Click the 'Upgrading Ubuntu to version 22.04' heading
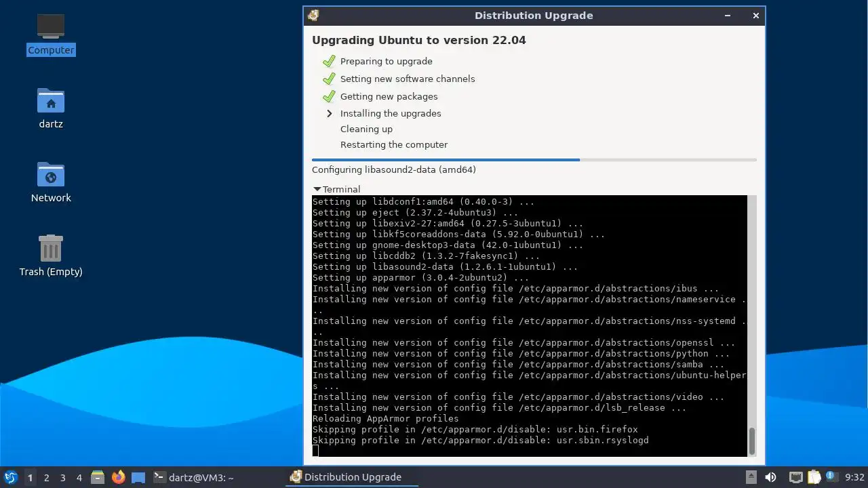Viewport: 868px width, 488px height. coord(419,40)
